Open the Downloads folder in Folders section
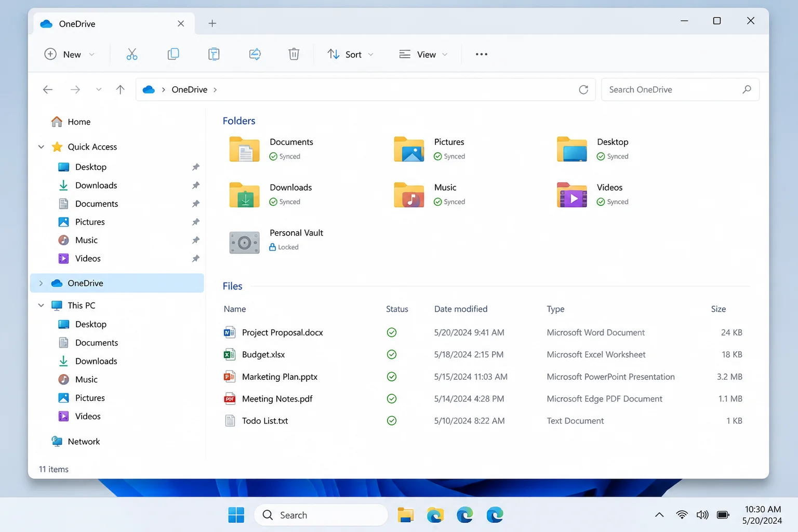The height and width of the screenshot is (532, 798). 245,195
